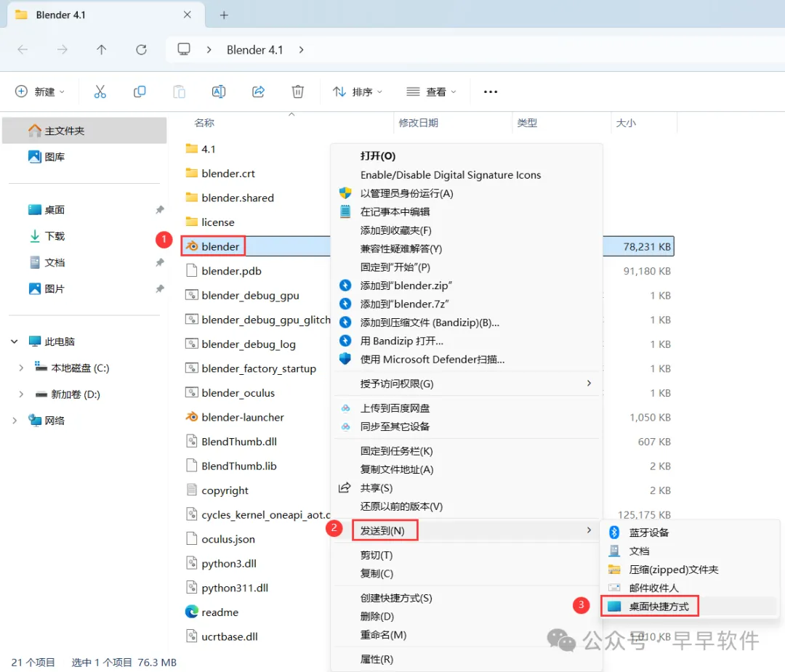Viewport: 785px width, 672px height.
Task: Expand chevron after Blender 4.1 in address bar
Action: point(301,49)
